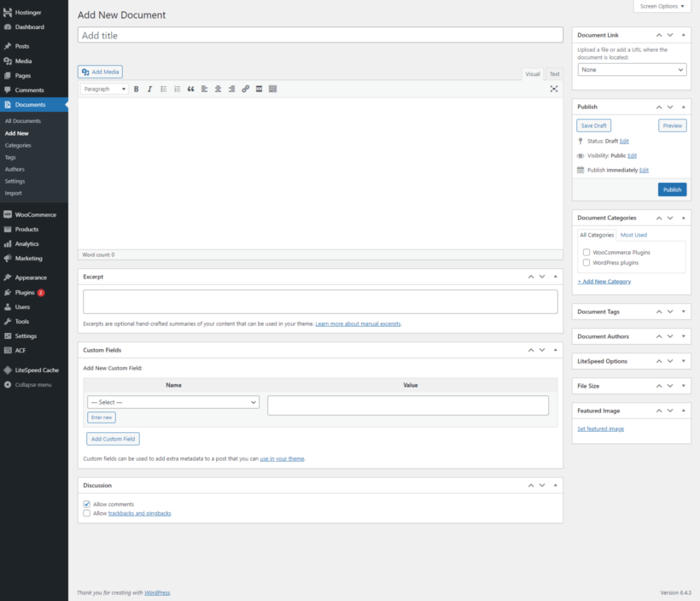Enable Allow trackbacks and pingbacks
The image size is (700, 601).
[86, 513]
